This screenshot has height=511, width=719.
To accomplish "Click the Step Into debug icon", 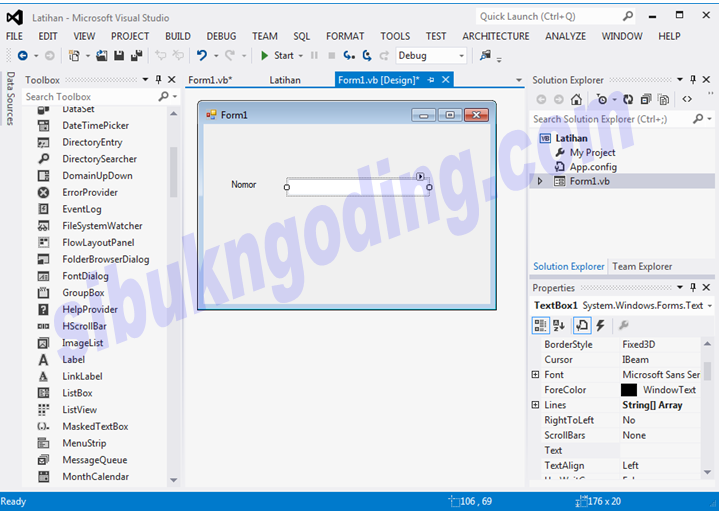I will click(349, 56).
